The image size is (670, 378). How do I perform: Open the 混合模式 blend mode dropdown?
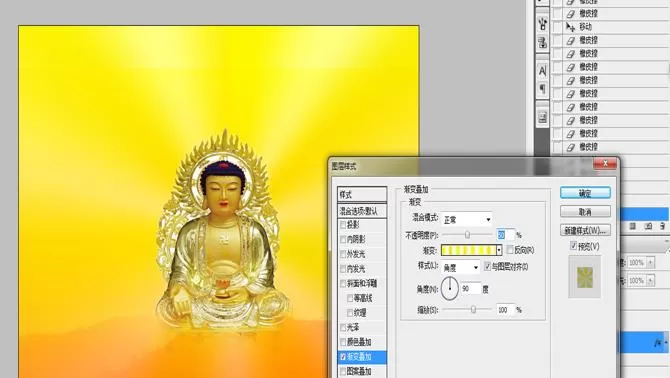point(467,219)
